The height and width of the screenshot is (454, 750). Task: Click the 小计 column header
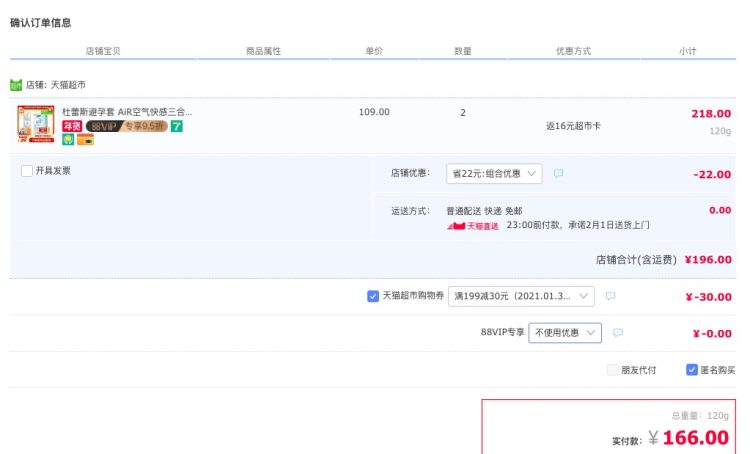[x=687, y=51]
